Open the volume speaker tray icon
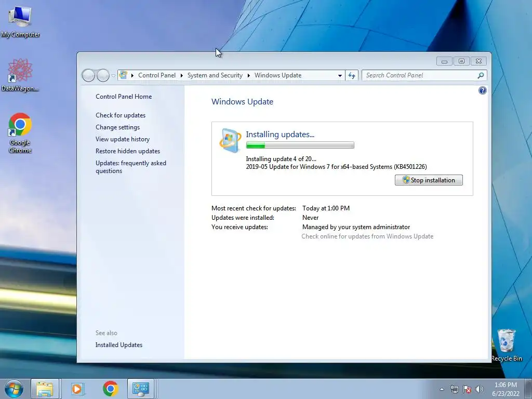 coord(480,389)
